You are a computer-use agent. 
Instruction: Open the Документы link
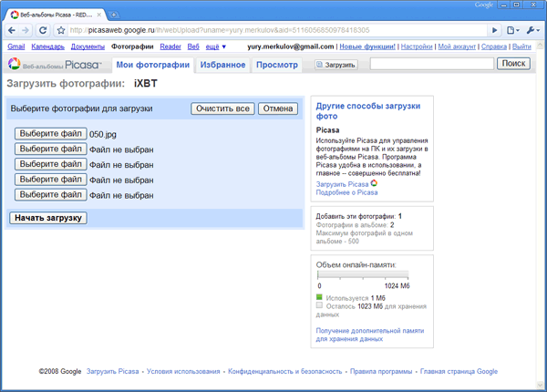(88, 46)
